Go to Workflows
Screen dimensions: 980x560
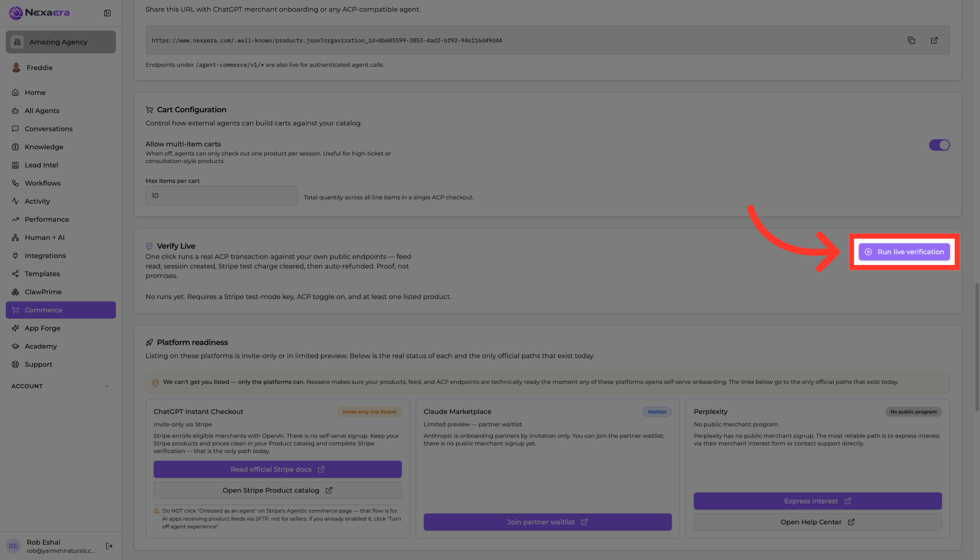pyautogui.click(x=61, y=183)
